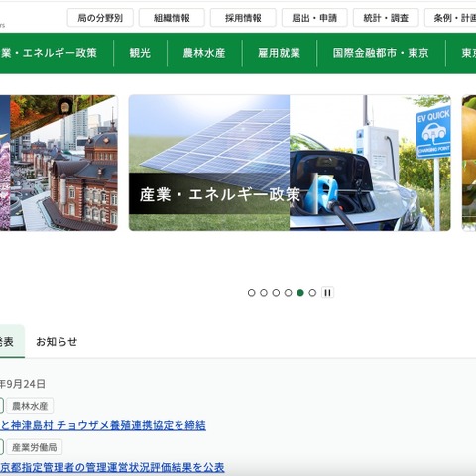
Task: Select 観光 in the green navigation bar
Action: [140, 53]
